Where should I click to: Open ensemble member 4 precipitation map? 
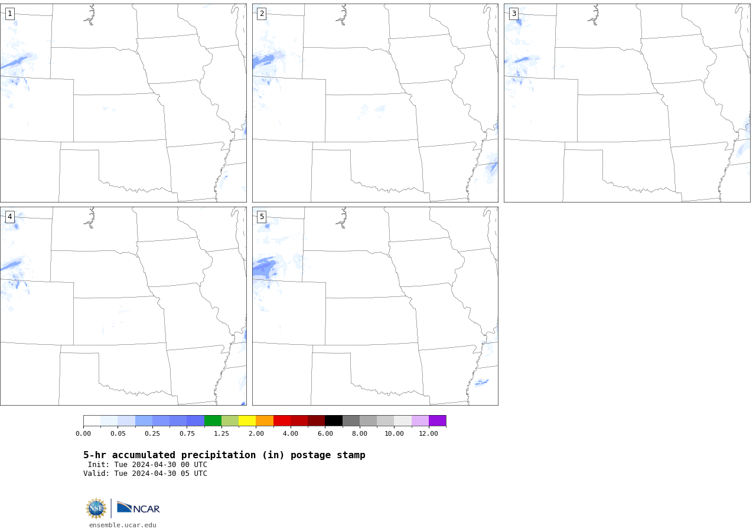pos(123,306)
